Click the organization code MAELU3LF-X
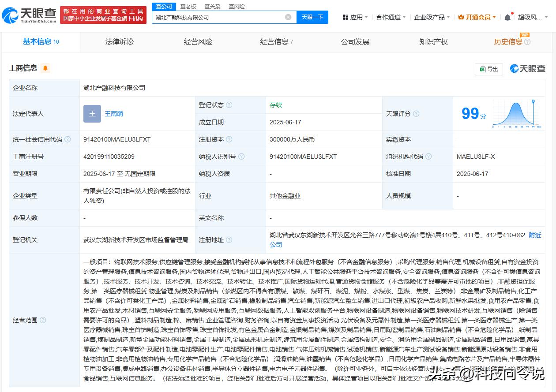This screenshot has height=392, width=556. pyautogui.click(x=476, y=157)
